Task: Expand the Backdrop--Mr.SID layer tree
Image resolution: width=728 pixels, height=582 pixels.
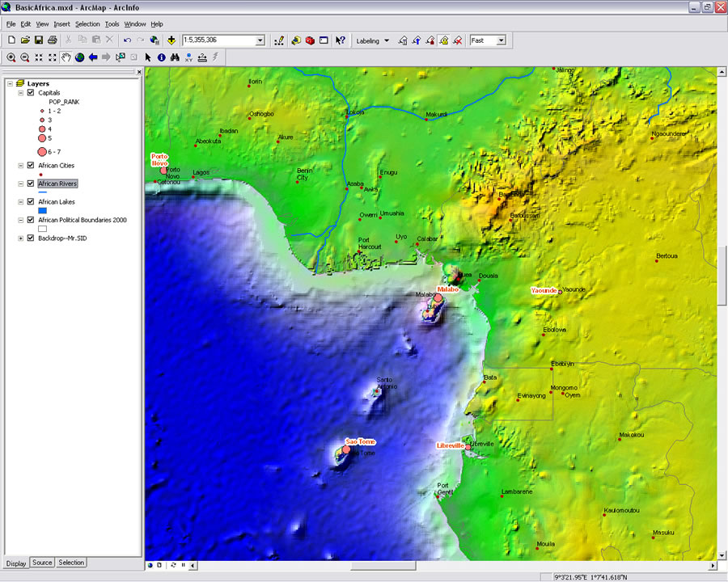Action: point(20,238)
